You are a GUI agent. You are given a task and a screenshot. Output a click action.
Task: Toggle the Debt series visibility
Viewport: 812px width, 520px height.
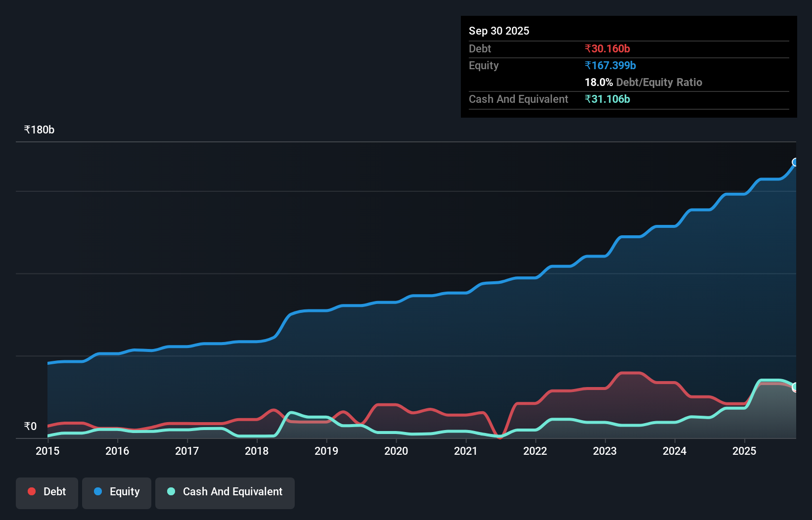[46, 493]
